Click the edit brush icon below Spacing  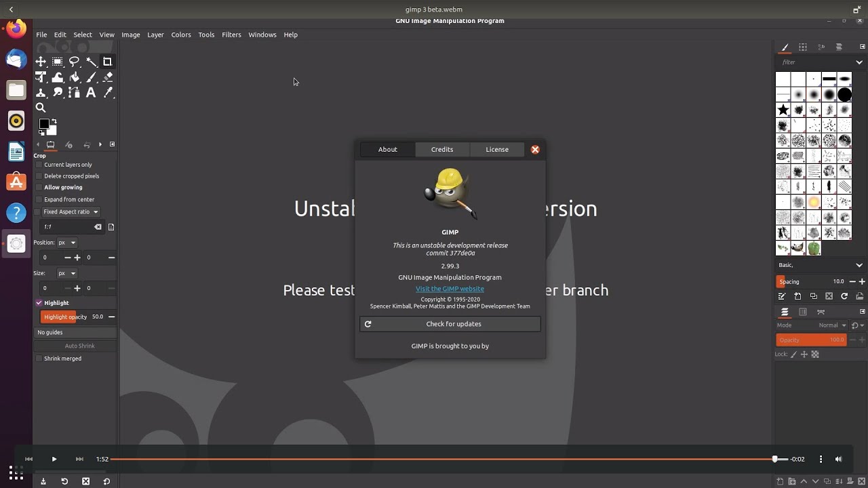pos(782,296)
